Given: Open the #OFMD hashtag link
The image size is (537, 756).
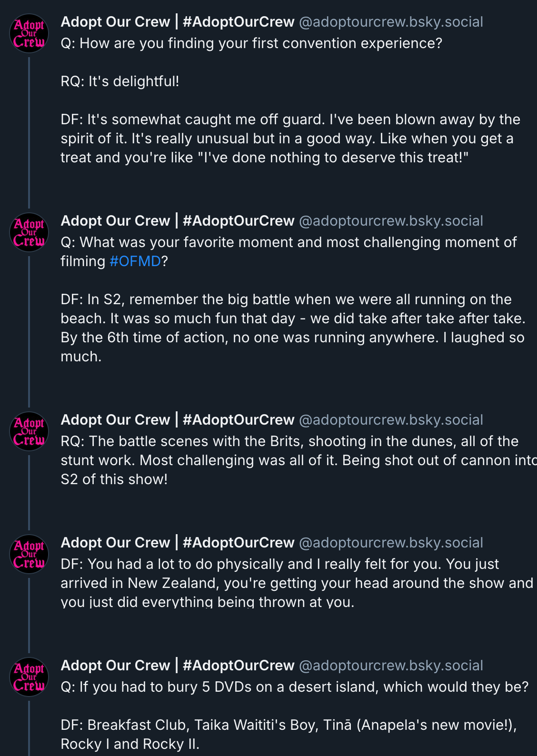Looking at the screenshot, I should coord(135,261).
